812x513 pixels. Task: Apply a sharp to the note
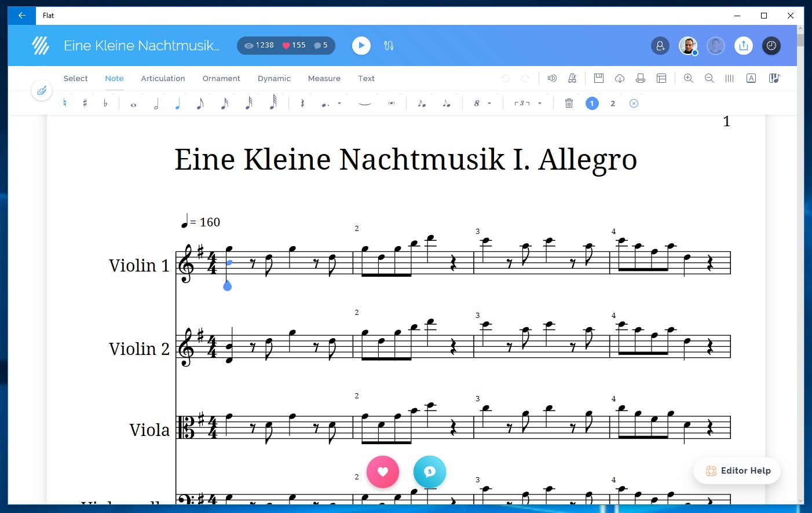coord(86,103)
